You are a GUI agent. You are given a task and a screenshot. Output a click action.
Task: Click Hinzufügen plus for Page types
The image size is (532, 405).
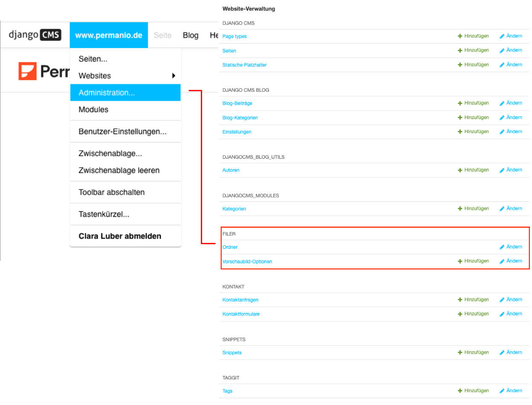coord(473,36)
